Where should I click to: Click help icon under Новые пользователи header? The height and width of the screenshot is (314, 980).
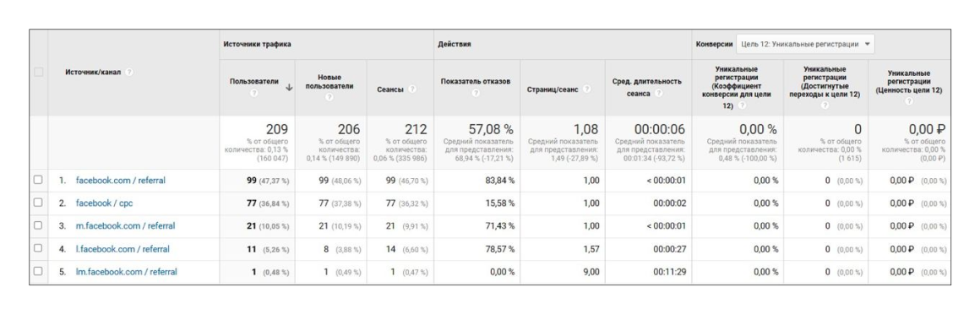coord(329,97)
